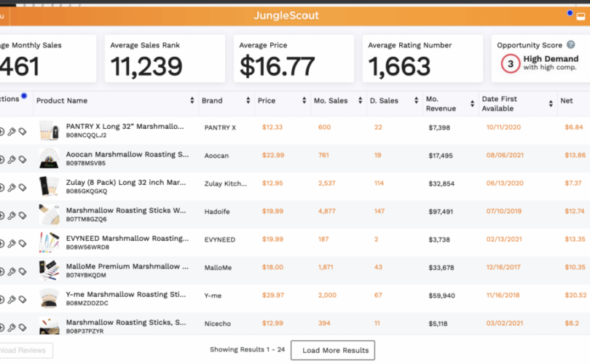Click date 03/02/2021 in Nicecho row
Image resolution: width=590 pixels, height=364 pixels.
[x=505, y=323]
